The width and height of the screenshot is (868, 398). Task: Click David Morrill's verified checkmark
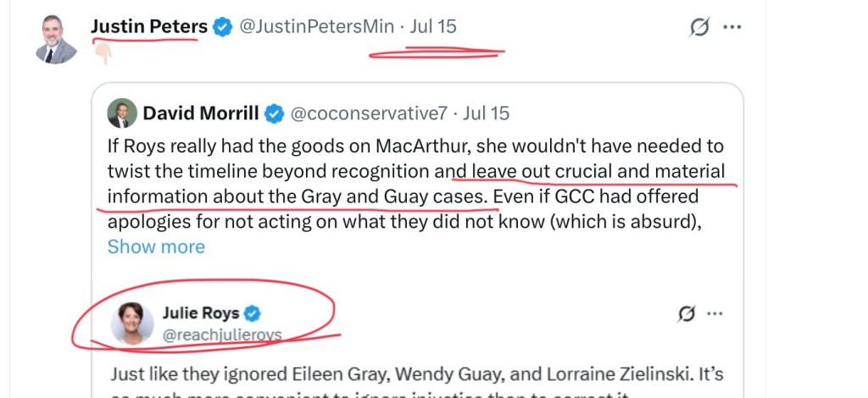(275, 113)
